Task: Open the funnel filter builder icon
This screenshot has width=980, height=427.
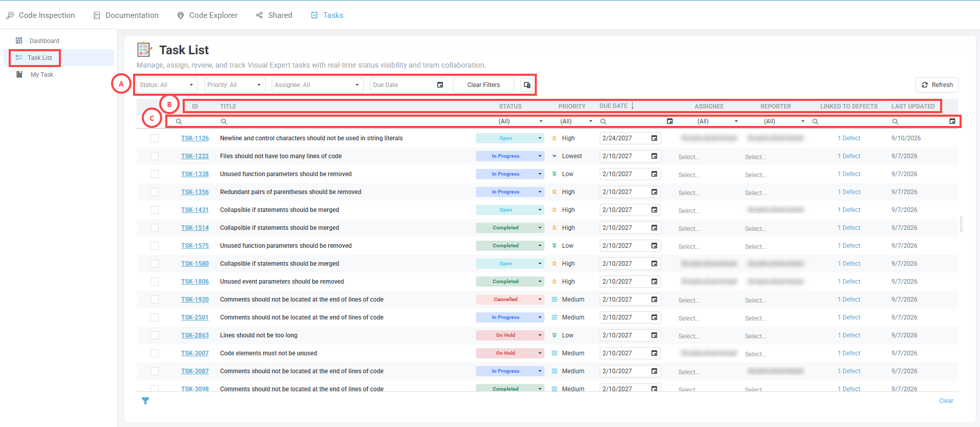Action: tap(145, 401)
